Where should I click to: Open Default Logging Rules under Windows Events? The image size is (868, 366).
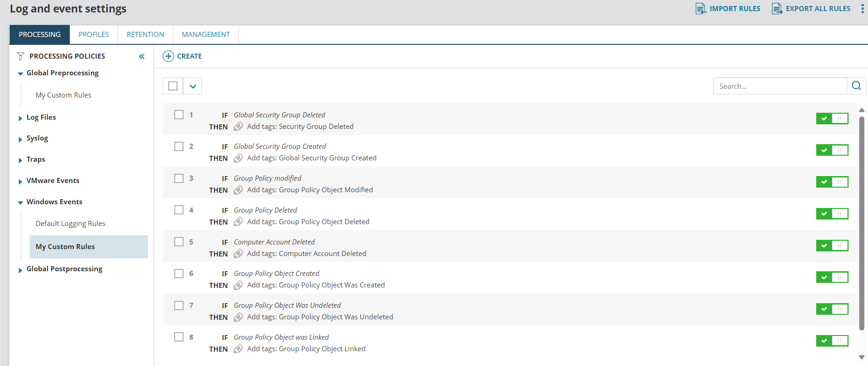tap(70, 224)
